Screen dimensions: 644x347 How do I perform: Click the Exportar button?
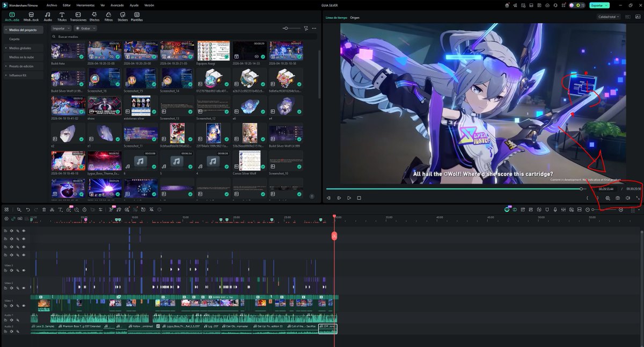click(599, 5)
